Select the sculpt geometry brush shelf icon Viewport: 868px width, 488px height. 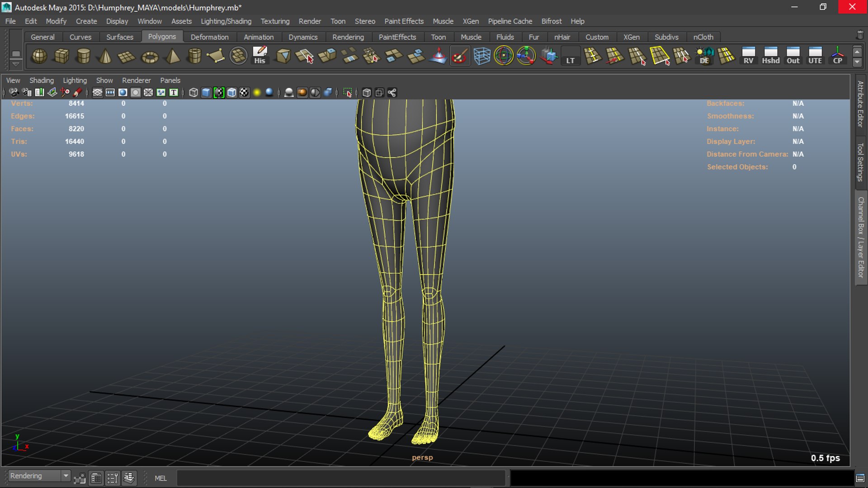click(459, 56)
